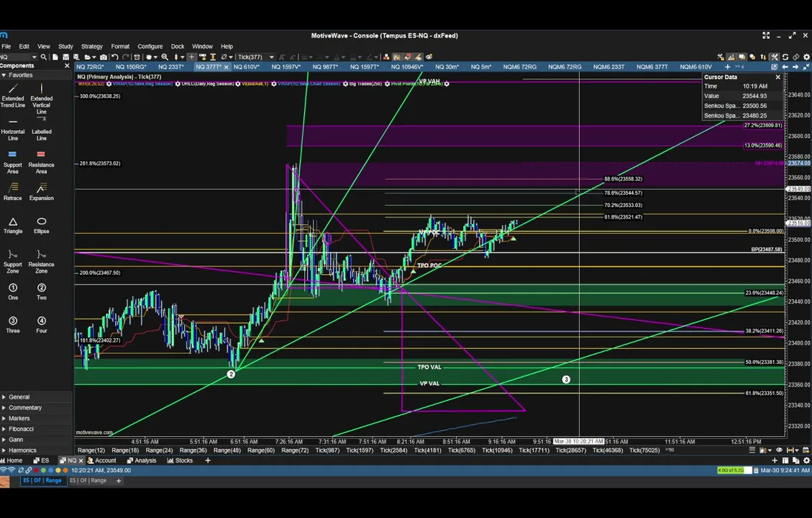Toggle the eye visibility icon below chart
The height and width of the screenshot is (518, 812).
click(x=779, y=450)
